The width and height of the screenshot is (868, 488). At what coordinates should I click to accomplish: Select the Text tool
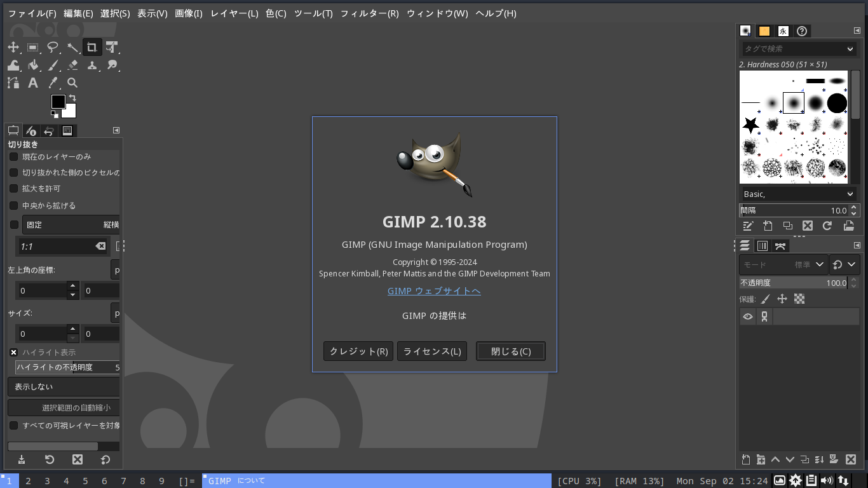[33, 83]
